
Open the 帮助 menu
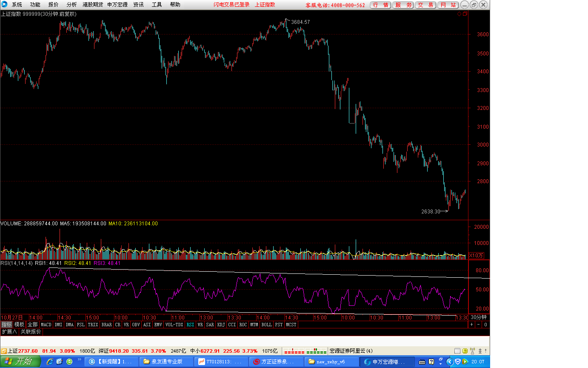click(x=175, y=5)
